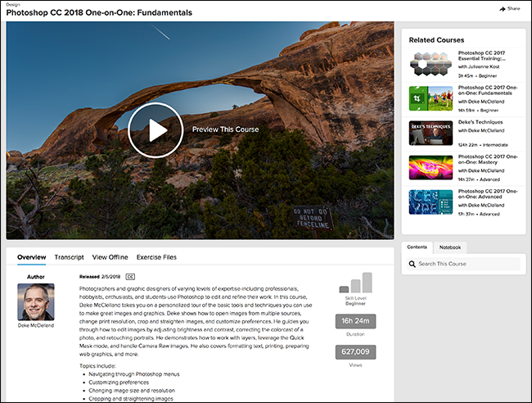Open the Overview tab
Screen dimensions: 532x403
[x=32, y=257]
